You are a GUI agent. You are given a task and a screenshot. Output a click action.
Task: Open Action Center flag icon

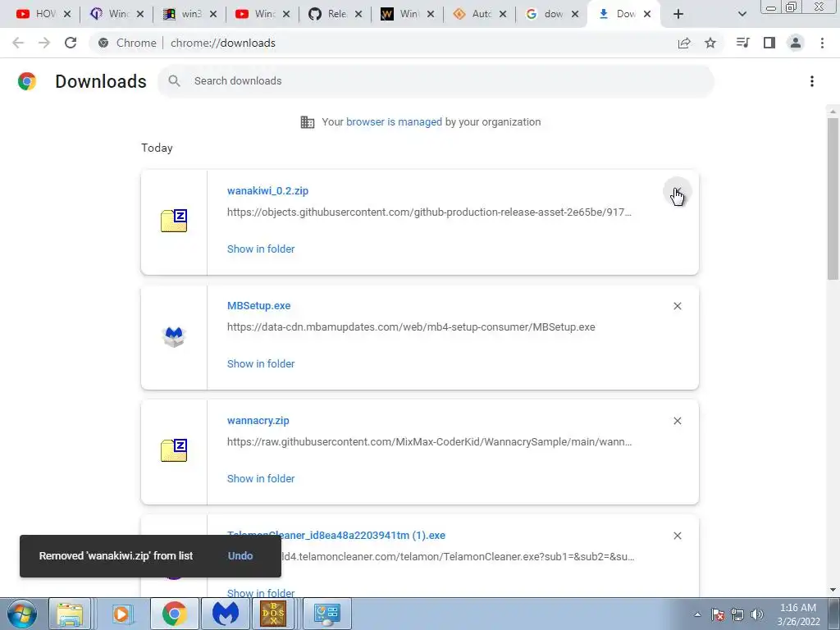point(718,614)
